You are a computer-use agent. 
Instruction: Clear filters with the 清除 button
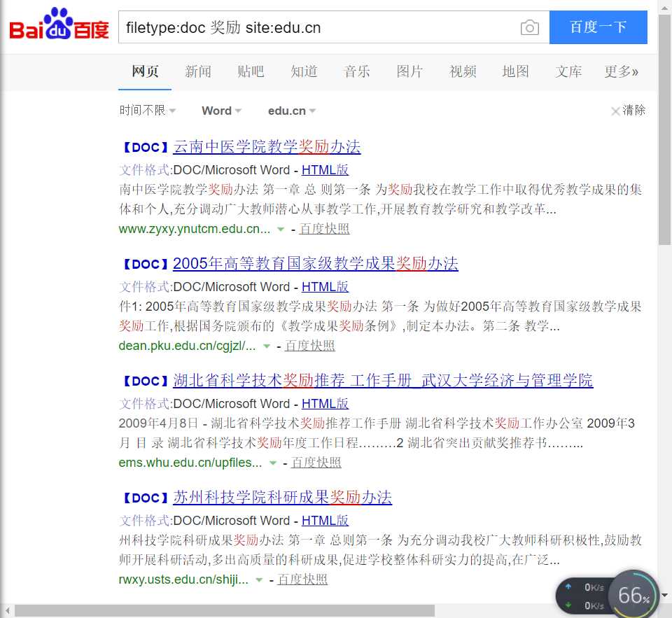click(629, 111)
